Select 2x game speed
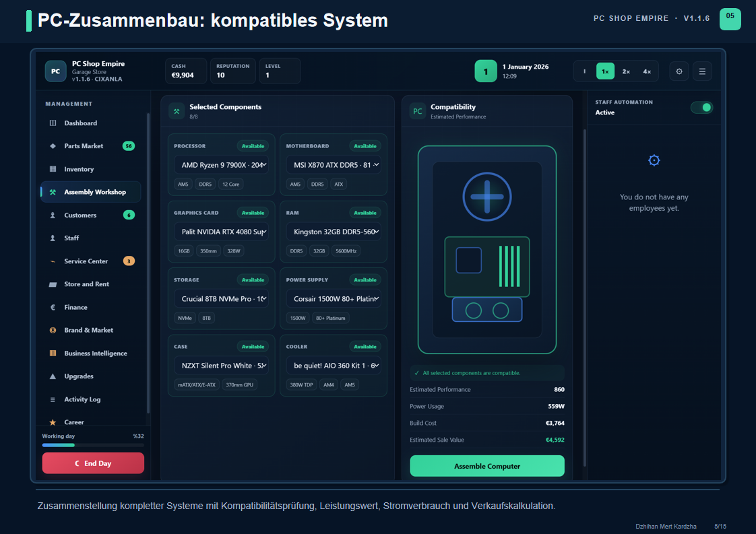756x534 pixels. (x=626, y=71)
